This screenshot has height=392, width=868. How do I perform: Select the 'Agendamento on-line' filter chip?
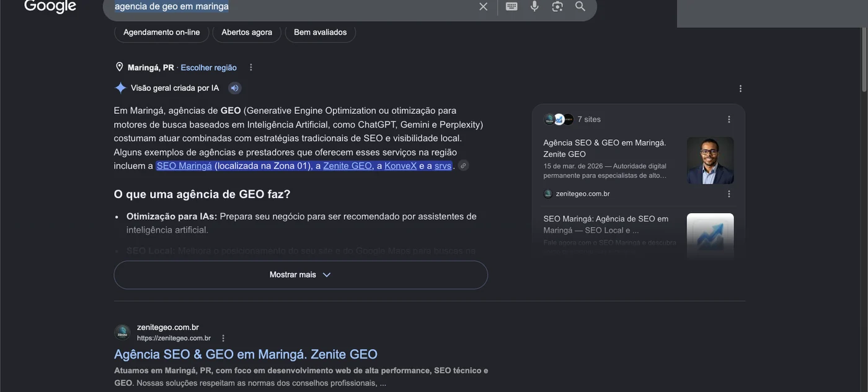click(x=162, y=32)
